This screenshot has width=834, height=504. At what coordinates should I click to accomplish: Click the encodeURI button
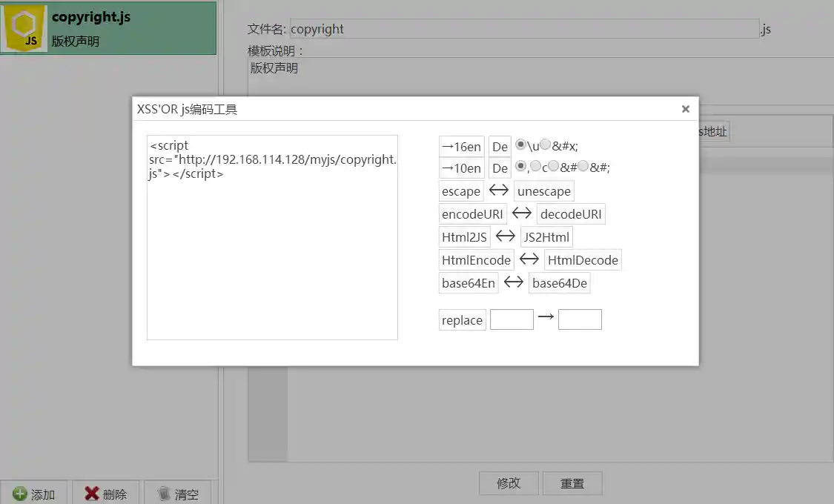(472, 214)
